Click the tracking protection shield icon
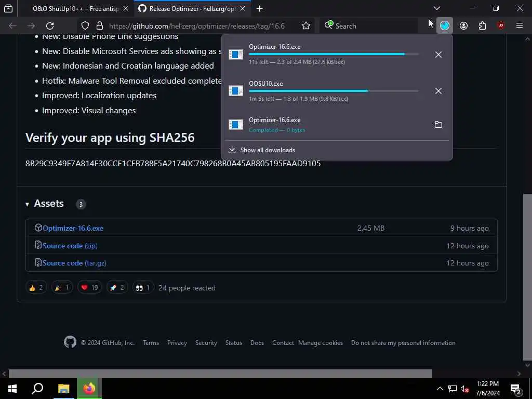Image resolution: width=532 pixels, height=399 pixels. [85, 26]
